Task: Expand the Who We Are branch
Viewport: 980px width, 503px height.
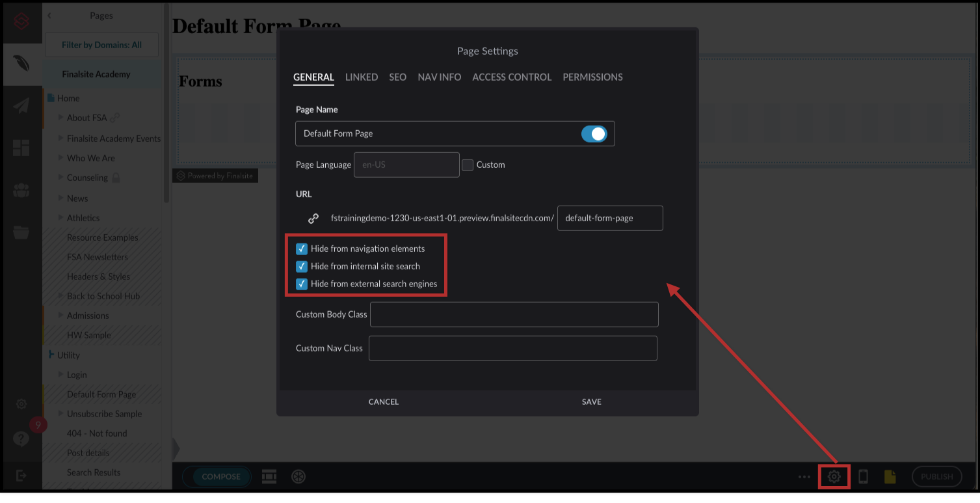Action: (x=60, y=157)
